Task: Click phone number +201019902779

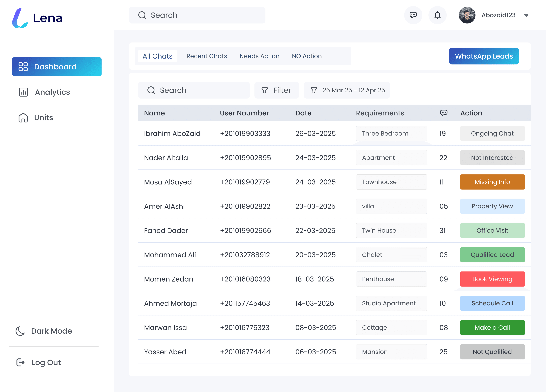Action: (245, 182)
